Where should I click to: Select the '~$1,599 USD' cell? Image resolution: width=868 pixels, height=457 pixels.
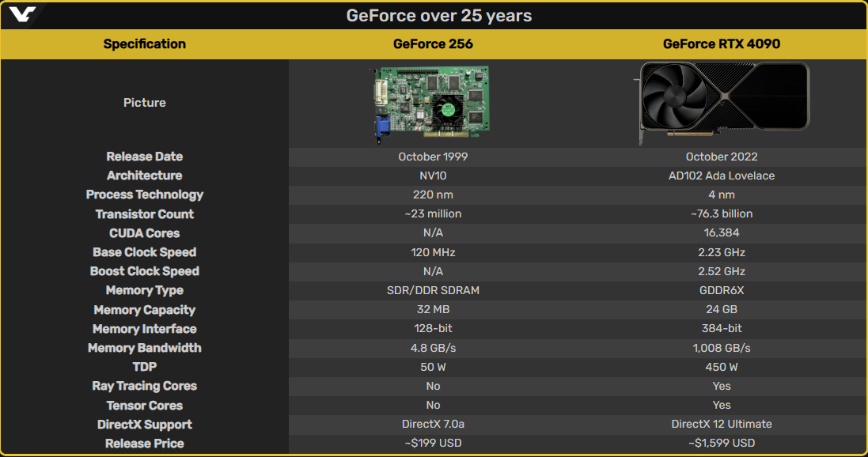722,444
